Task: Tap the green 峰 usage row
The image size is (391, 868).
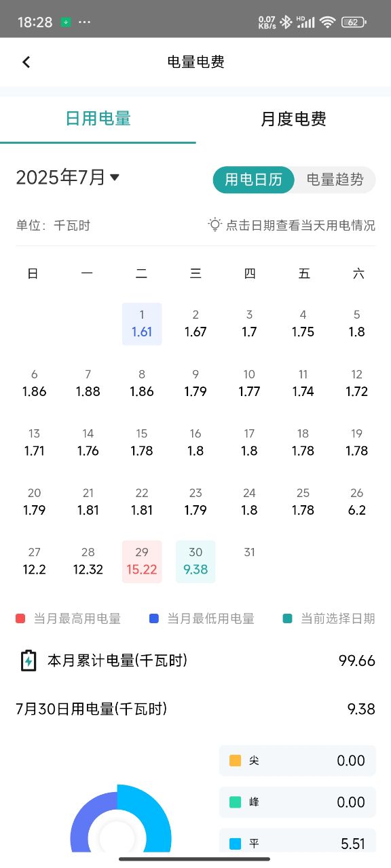Action: [x=297, y=802]
